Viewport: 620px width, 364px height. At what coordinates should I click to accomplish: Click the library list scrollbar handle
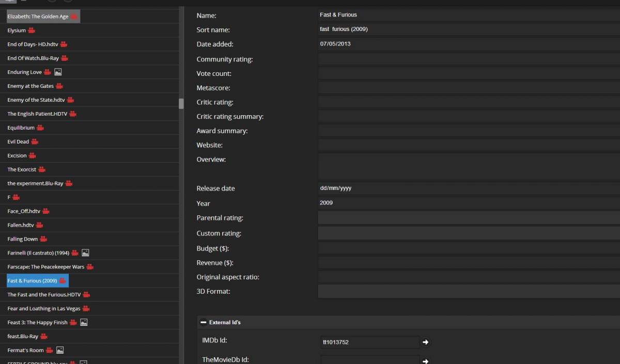pos(181,103)
